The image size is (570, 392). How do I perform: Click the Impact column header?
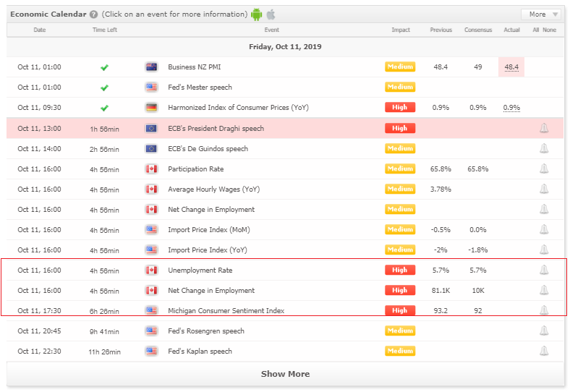401,30
